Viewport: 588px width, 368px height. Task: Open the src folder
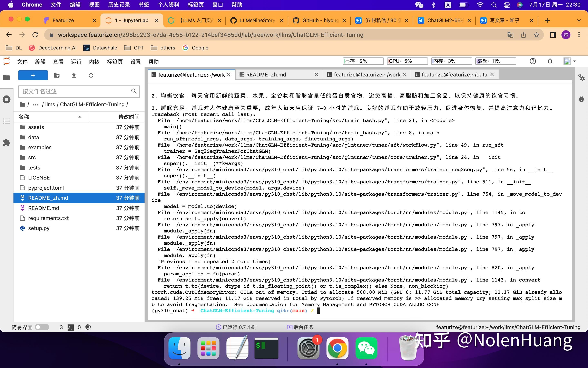point(79,157)
